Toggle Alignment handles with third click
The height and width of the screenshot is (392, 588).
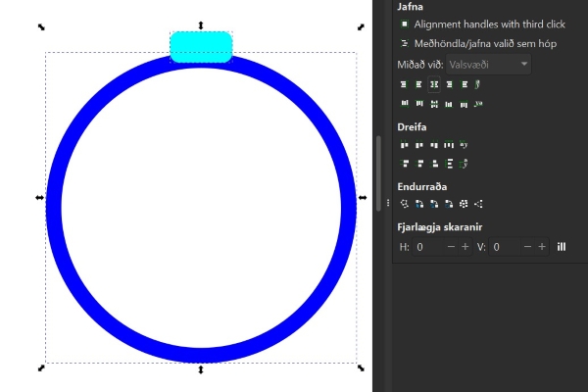pos(405,24)
